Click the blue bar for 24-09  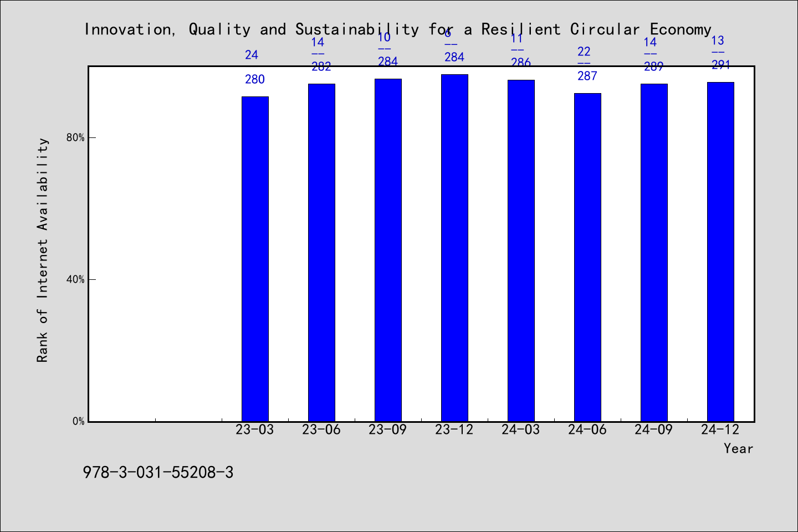coord(654,253)
